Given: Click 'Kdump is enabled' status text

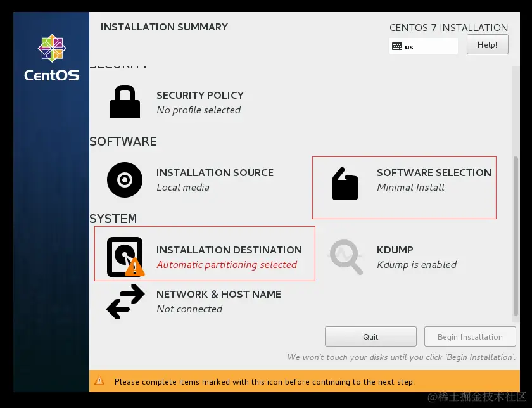Looking at the screenshot, I should click(417, 265).
